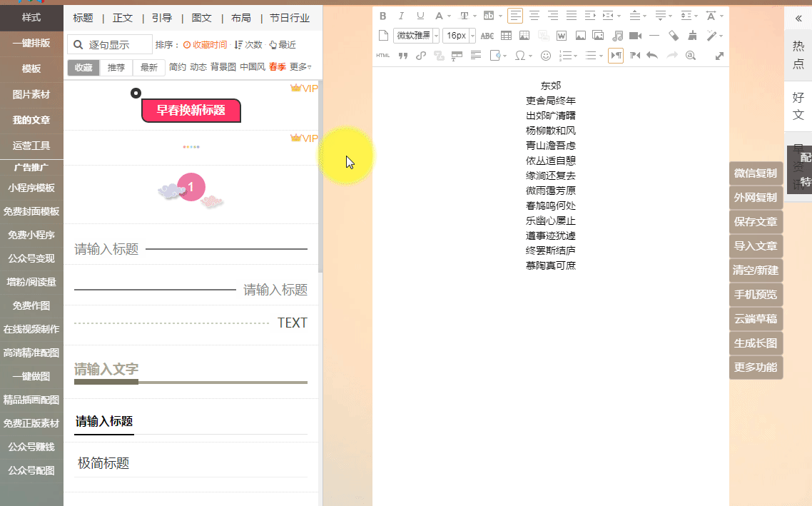Click the insert video camera icon
Screen dimensions: 812x506
tap(635, 36)
